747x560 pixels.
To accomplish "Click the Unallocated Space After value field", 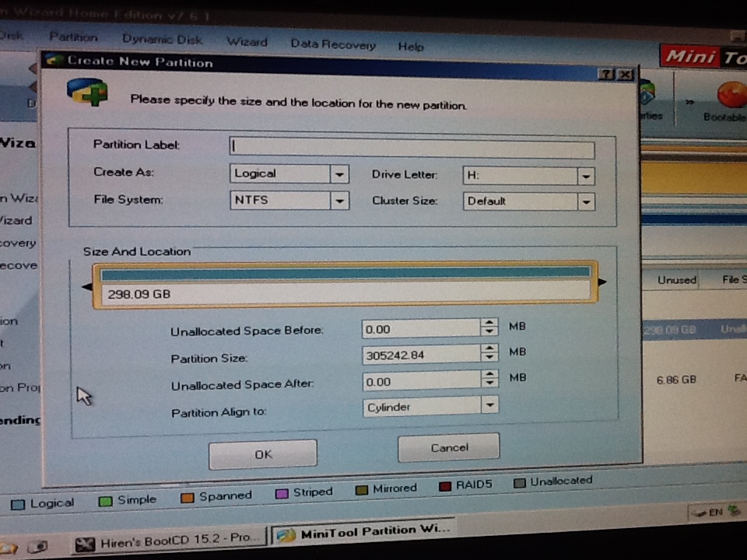I will point(422,381).
